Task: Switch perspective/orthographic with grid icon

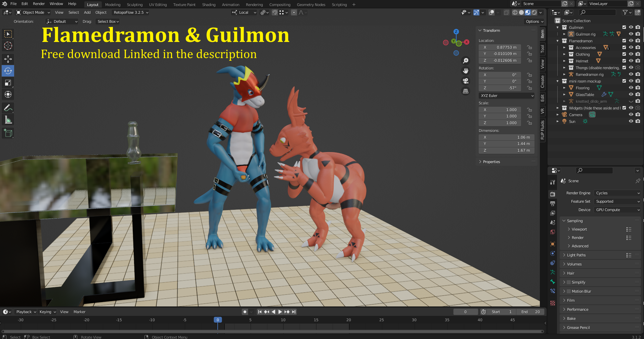Action: [466, 91]
